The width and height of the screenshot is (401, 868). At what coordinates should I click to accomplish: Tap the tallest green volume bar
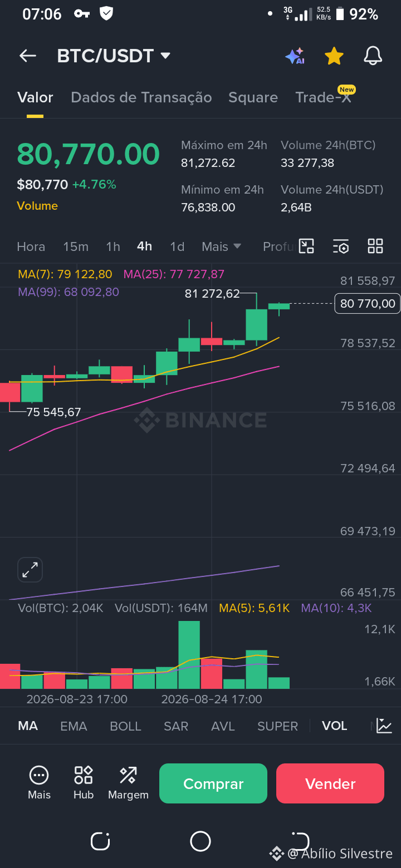point(189,655)
